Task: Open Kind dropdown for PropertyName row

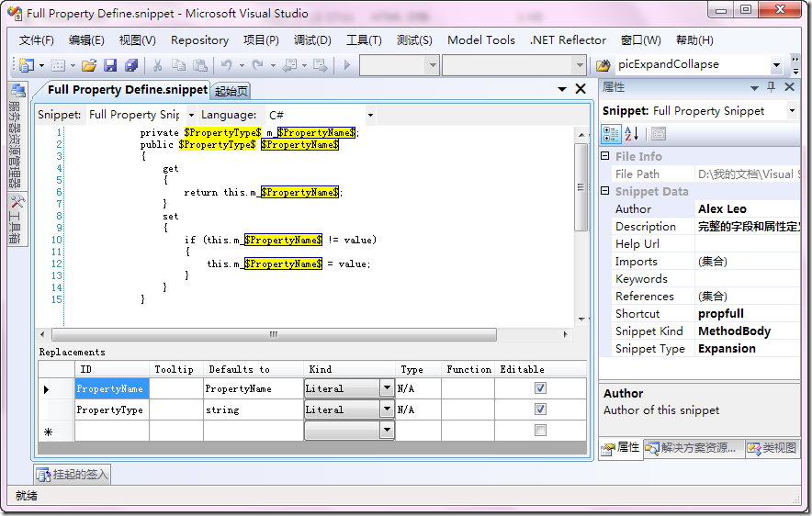Action: pos(387,388)
